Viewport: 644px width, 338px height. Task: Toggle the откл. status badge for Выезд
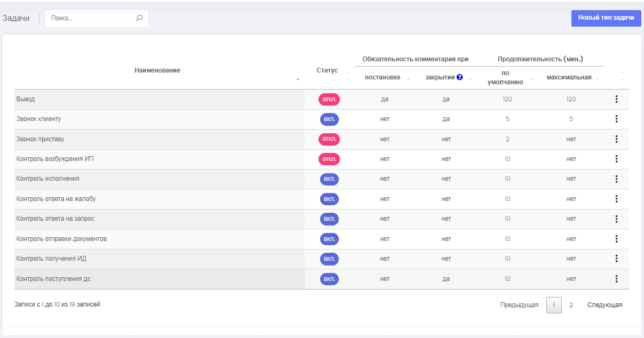(329, 99)
